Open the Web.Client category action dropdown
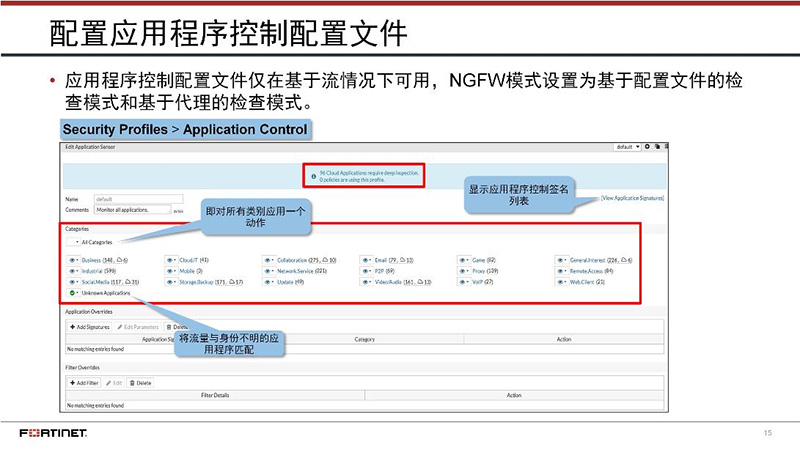The image size is (800, 450). (x=562, y=282)
